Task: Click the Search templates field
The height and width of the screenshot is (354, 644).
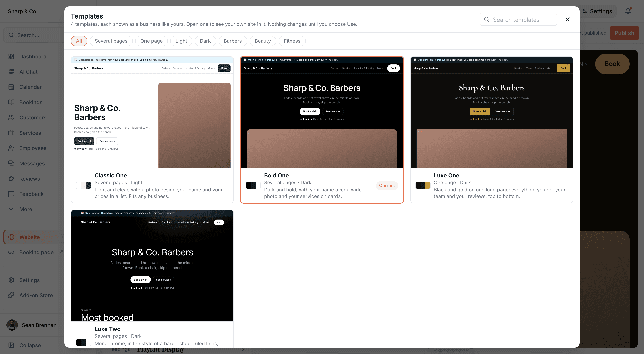Action: pyautogui.click(x=518, y=20)
